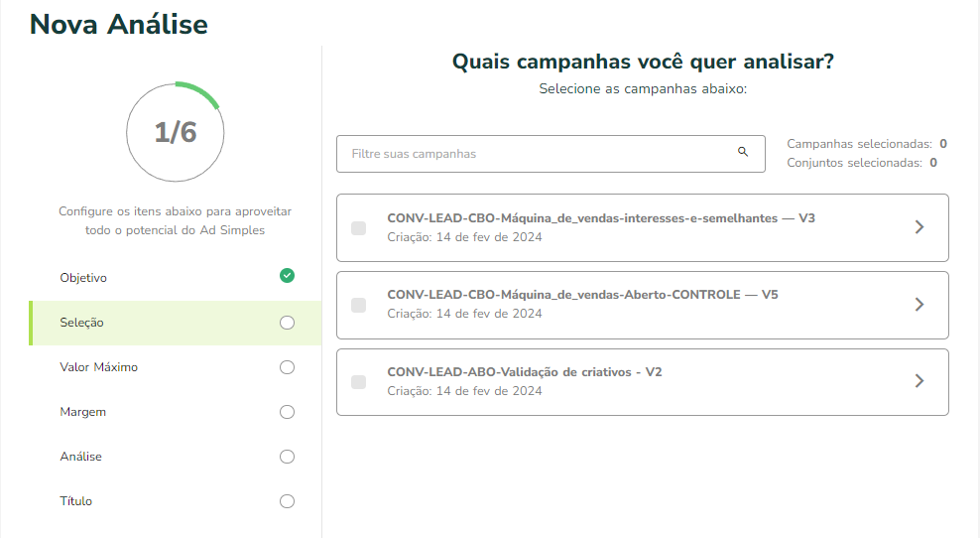This screenshot has width=980, height=538.
Task: Expand the Validação de criativos V2 chevron
Action: click(919, 381)
